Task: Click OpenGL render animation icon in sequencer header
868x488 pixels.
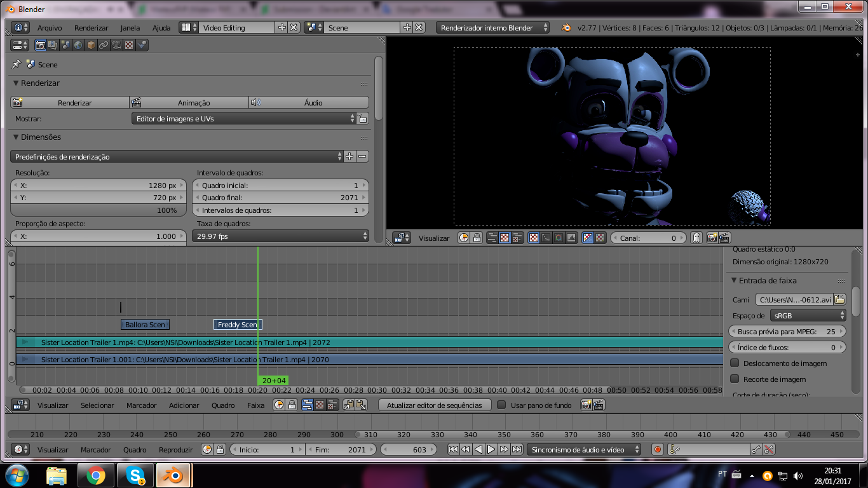Action: 598,405
